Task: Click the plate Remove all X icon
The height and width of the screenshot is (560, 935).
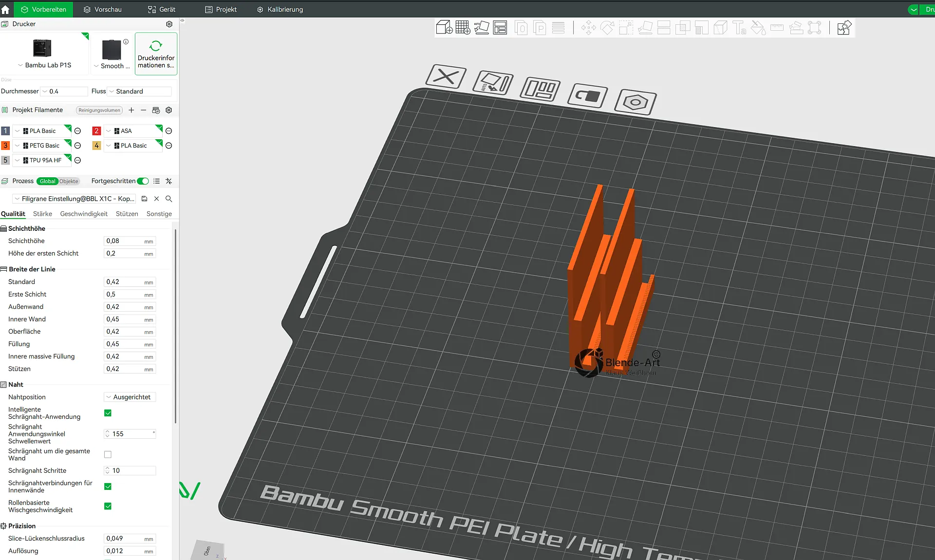Action: click(x=446, y=77)
